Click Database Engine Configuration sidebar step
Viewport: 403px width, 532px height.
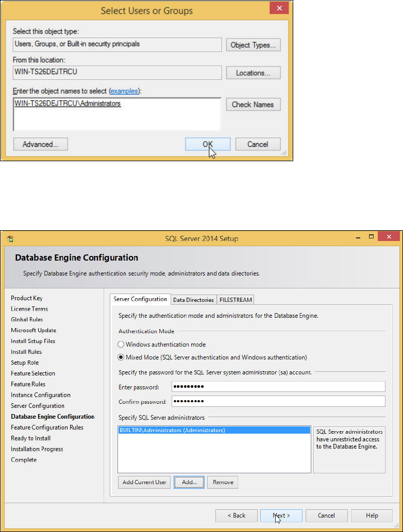pyautogui.click(x=53, y=417)
